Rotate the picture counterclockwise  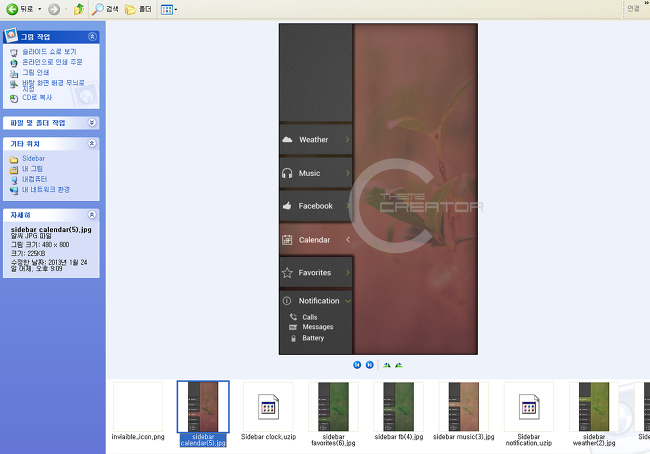399,365
